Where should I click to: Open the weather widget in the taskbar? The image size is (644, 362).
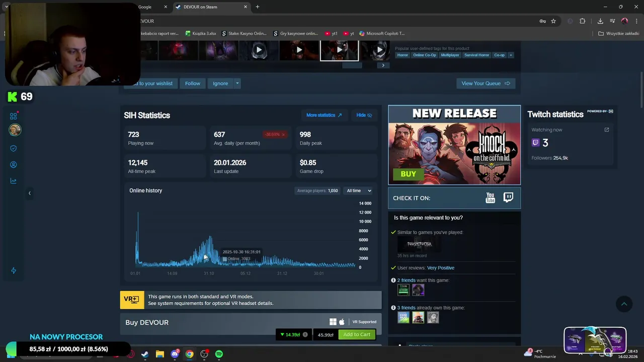(x=540, y=354)
